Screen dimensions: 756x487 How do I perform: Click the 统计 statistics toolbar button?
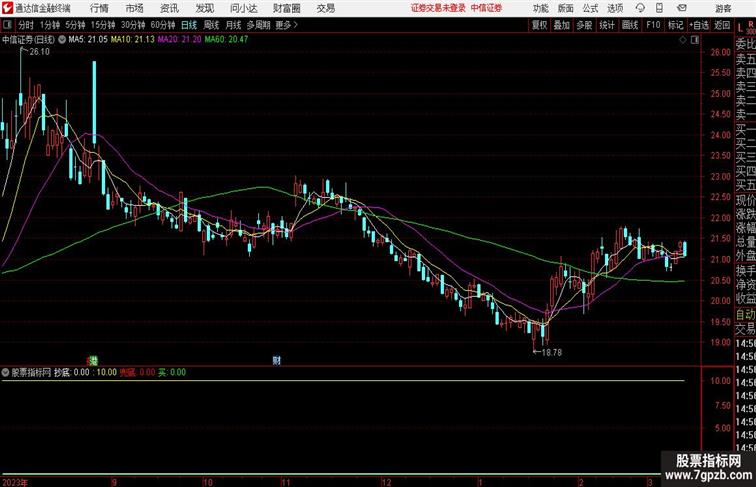(607, 25)
